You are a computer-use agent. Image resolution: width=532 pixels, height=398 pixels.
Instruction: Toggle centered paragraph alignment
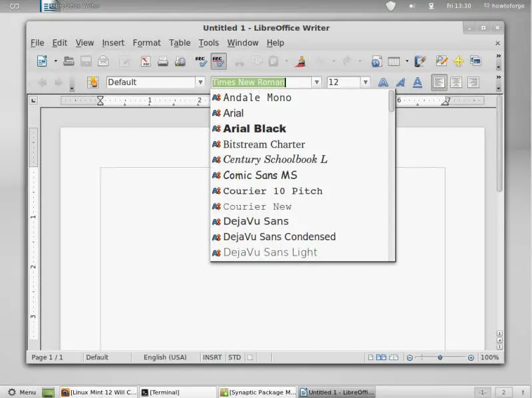(x=456, y=83)
